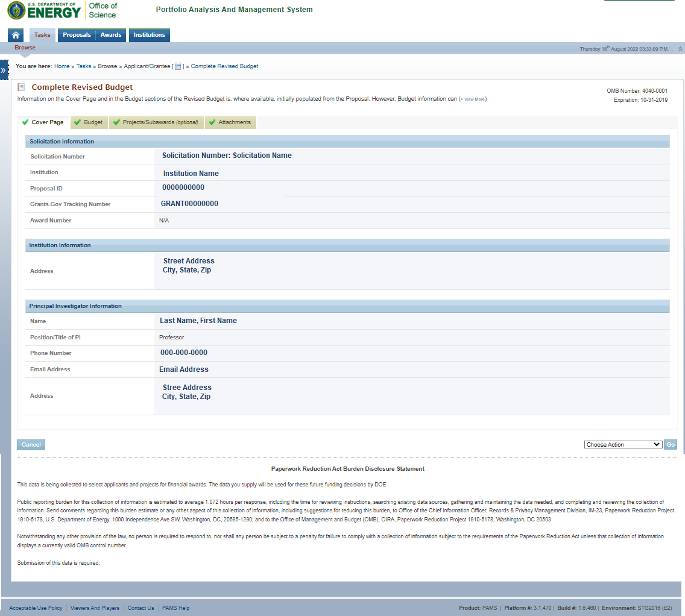Open the Contact Us footer link
The height and width of the screenshot is (616, 685).
click(x=140, y=608)
